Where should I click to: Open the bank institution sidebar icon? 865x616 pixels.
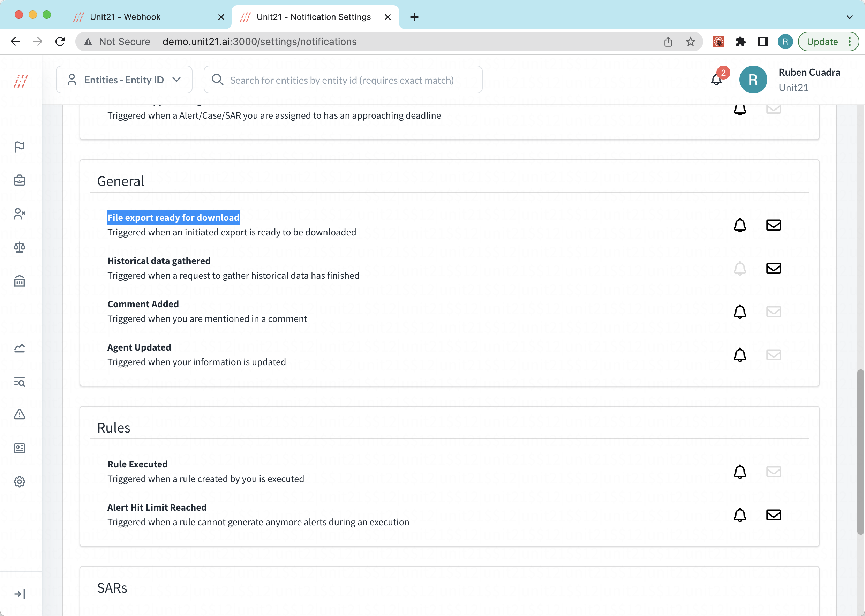tap(19, 281)
